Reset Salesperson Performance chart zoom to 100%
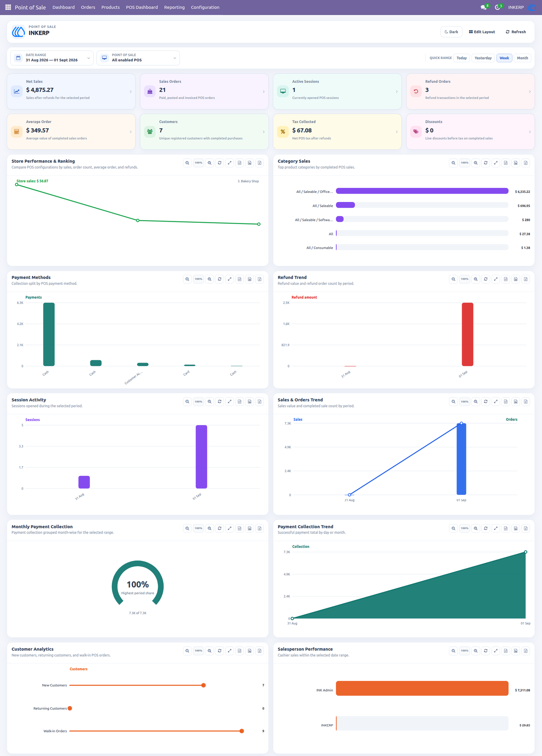The height and width of the screenshot is (756, 542). pyautogui.click(x=465, y=651)
